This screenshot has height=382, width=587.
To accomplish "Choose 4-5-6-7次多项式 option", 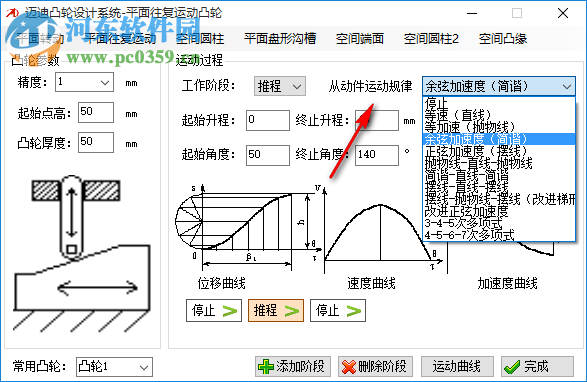I will pyautogui.click(x=499, y=235).
